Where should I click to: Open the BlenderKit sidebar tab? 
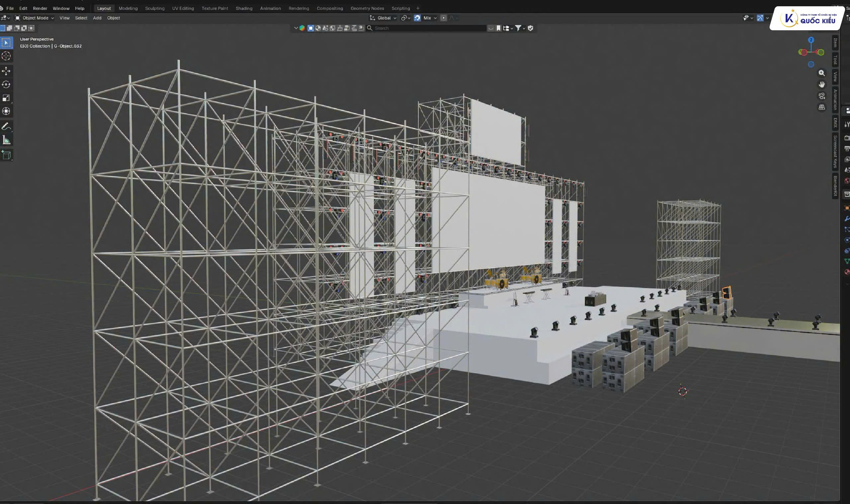(835, 186)
